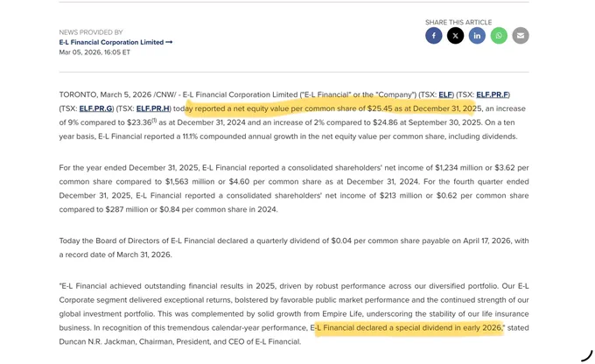Click the 'Empire Life' mention
This screenshot has width=595, height=364.
[x=342, y=314]
